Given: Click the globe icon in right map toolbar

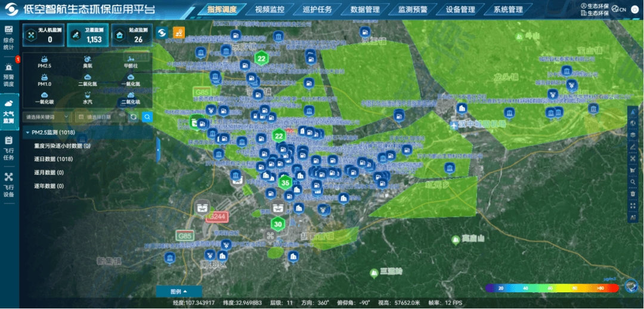Looking at the screenshot, I should coord(633,123).
